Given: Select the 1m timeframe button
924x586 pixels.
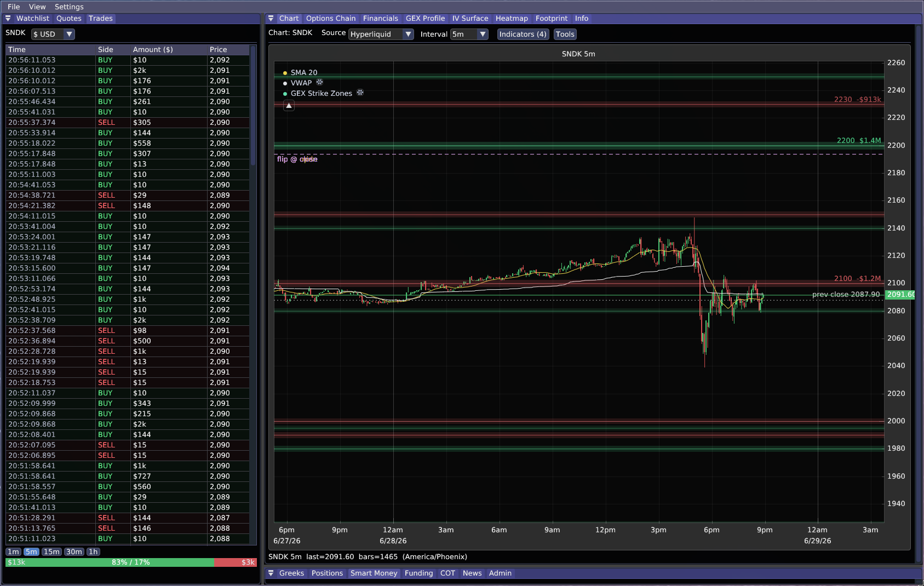Looking at the screenshot, I should click(x=14, y=551).
